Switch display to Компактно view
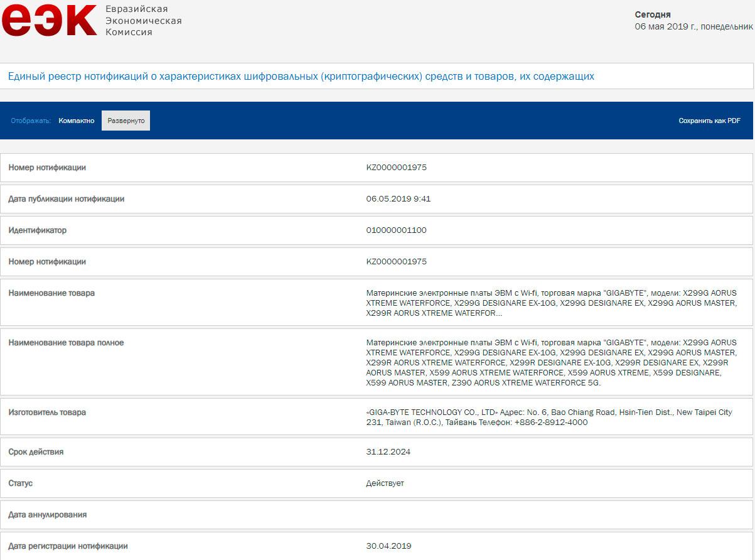Screen dimensions: 755x560 pos(77,121)
